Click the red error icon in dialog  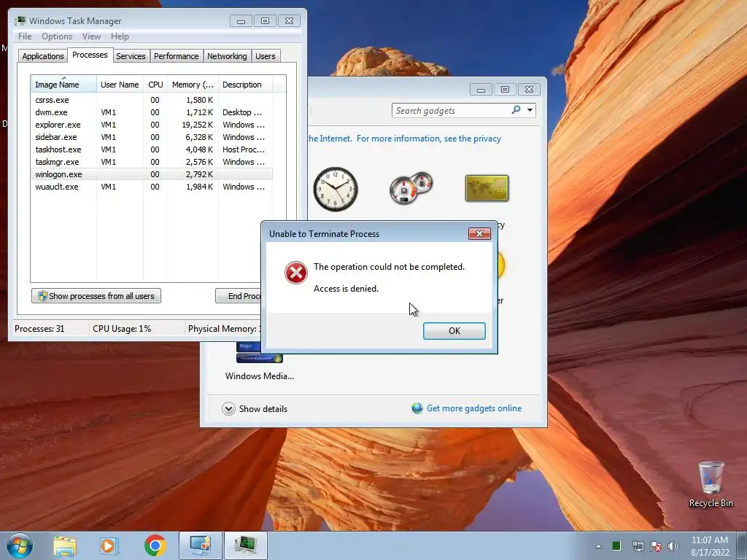pos(296,273)
